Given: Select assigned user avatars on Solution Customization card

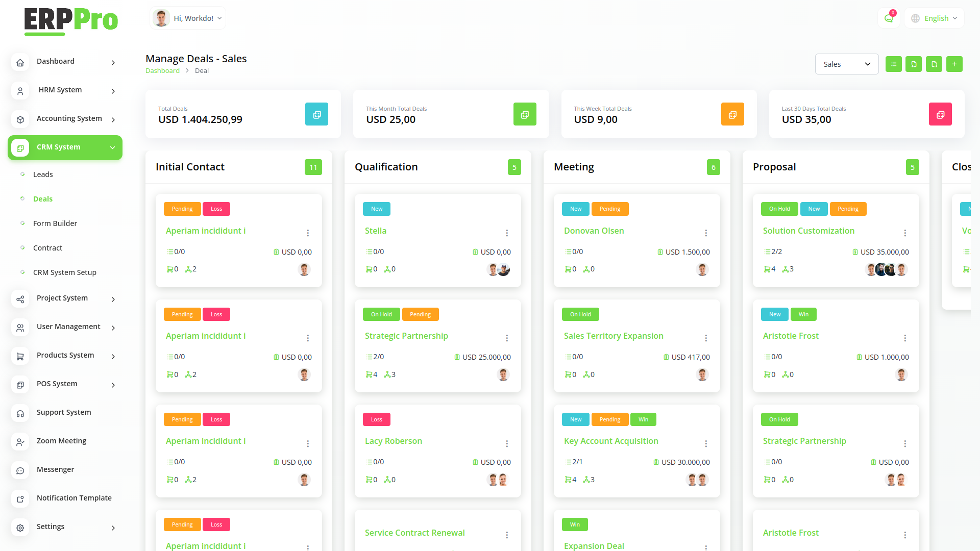Looking at the screenshot, I should click(x=887, y=269).
